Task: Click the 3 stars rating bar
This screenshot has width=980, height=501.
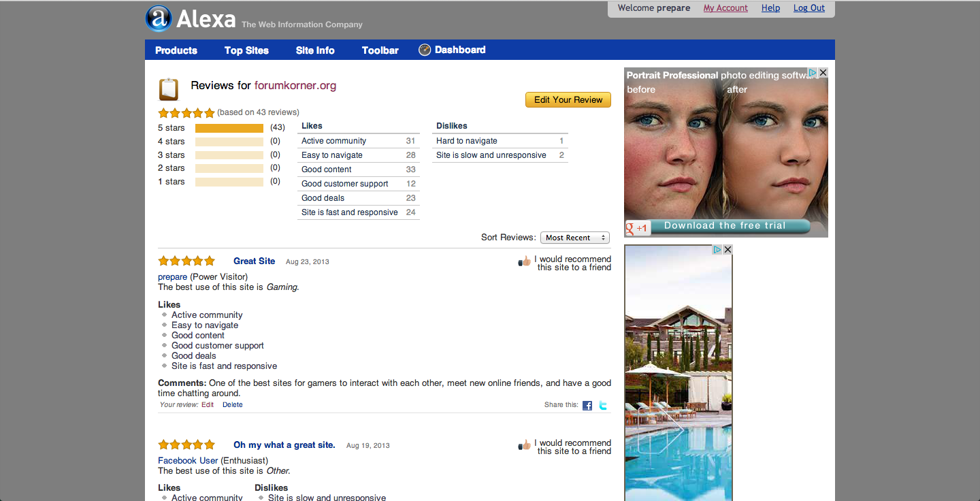Action: point(229,155)
